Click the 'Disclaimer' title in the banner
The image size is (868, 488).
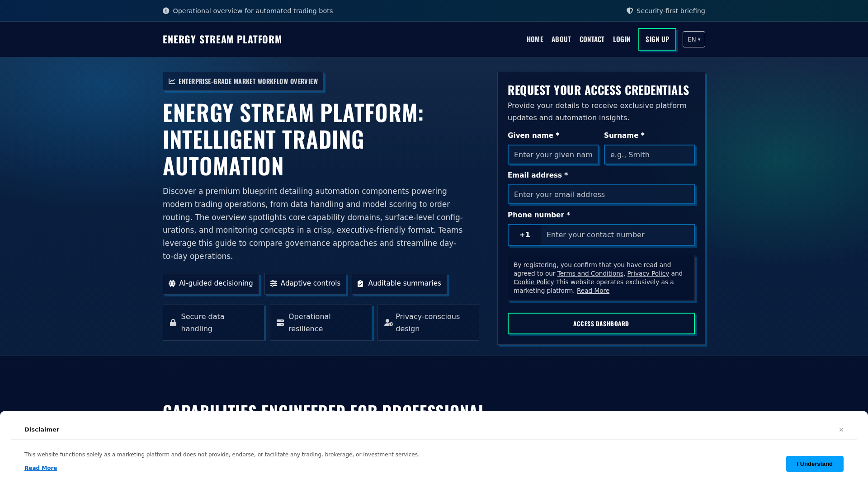(42, 430)
